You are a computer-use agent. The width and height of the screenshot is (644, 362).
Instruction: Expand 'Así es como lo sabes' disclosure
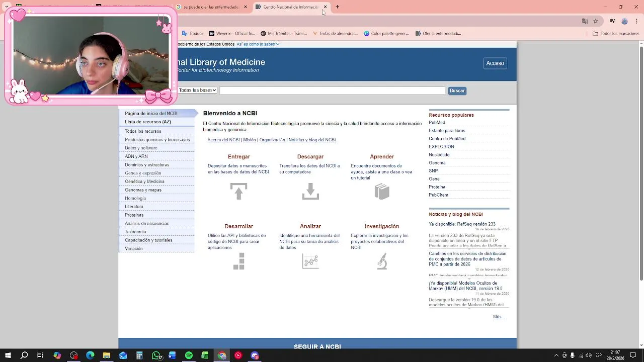[258, 44]
